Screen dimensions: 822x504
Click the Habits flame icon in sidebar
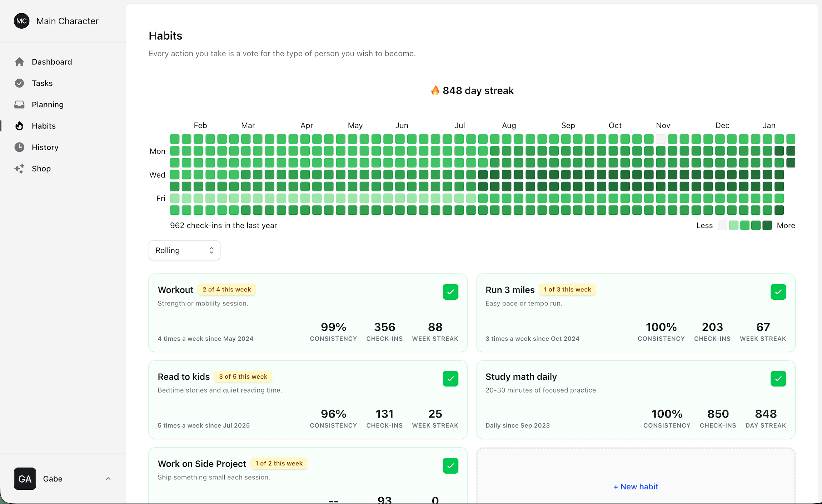tap(19, 126)
